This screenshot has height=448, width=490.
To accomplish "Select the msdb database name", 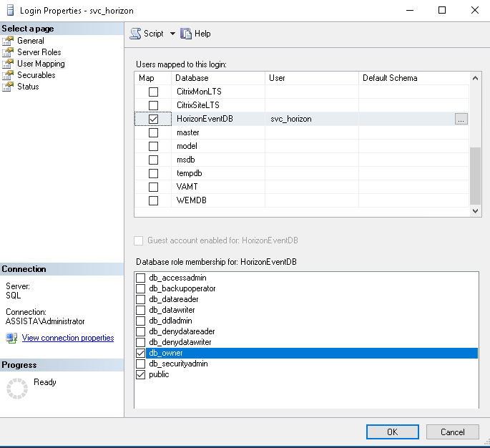I will point(185,160).
